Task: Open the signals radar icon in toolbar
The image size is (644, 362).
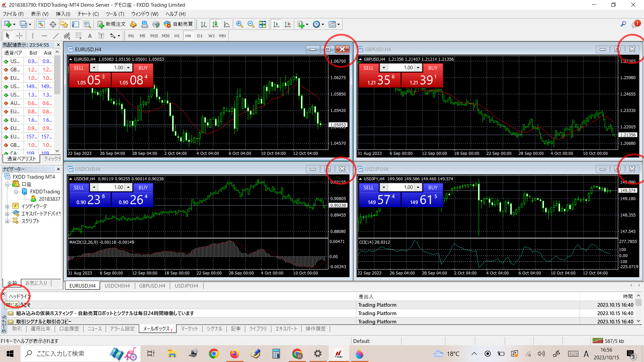Action: point(156,24)
